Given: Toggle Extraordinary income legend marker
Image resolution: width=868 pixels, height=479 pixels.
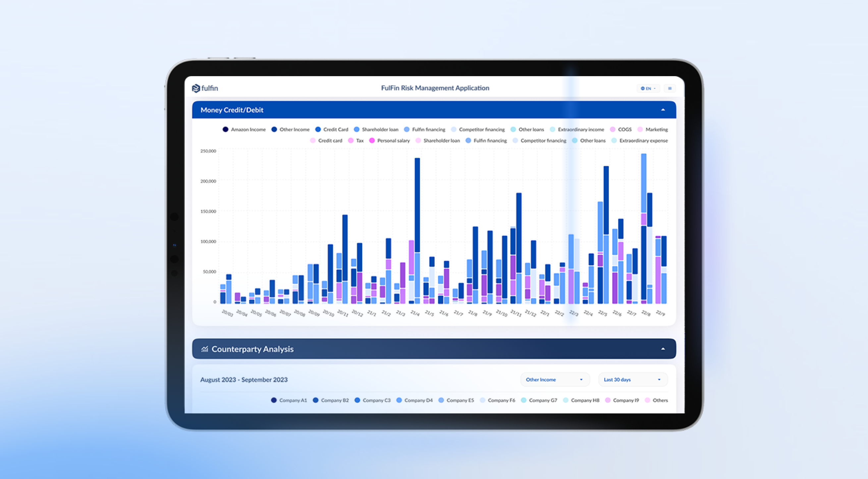Looking at the screenshot, I should [552, 129].
